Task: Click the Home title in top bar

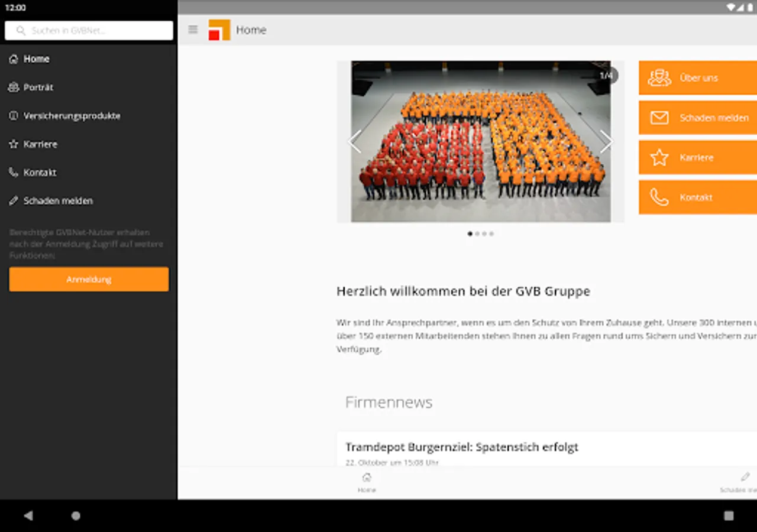Action: tap(251, 30)
